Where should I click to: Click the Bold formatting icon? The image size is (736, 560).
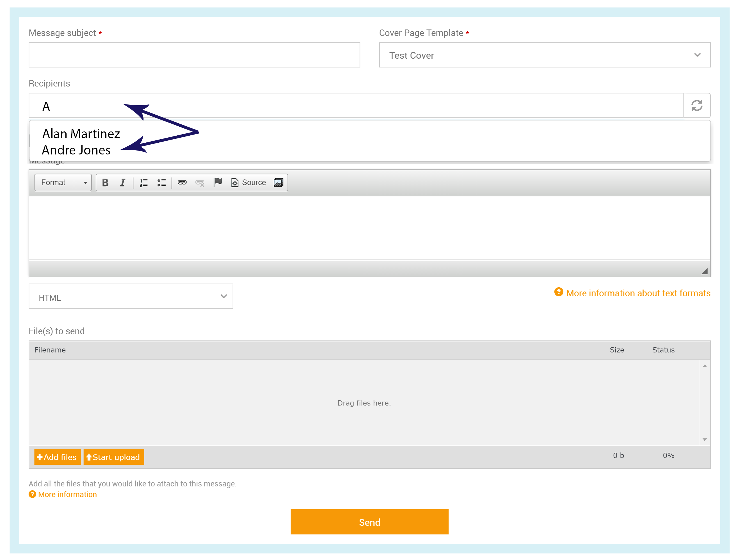[x=105, y=182]
